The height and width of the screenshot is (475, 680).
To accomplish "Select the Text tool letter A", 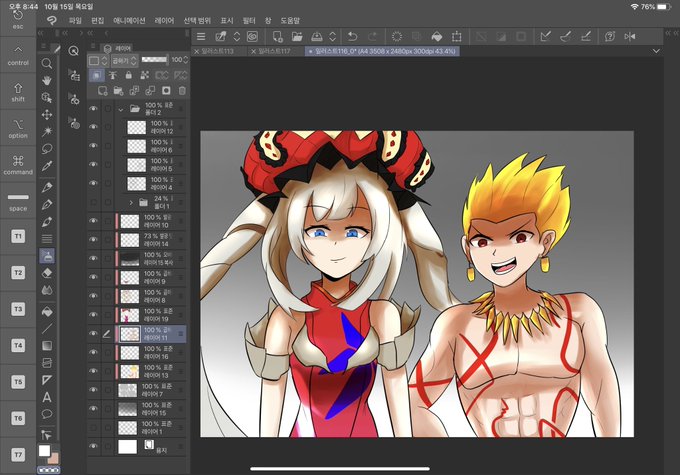I will pos(47,397).
